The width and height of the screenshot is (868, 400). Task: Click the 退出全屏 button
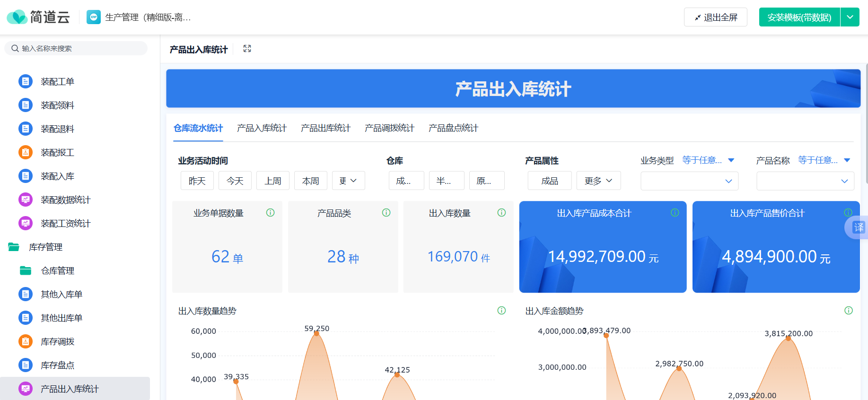pos(716,17)
